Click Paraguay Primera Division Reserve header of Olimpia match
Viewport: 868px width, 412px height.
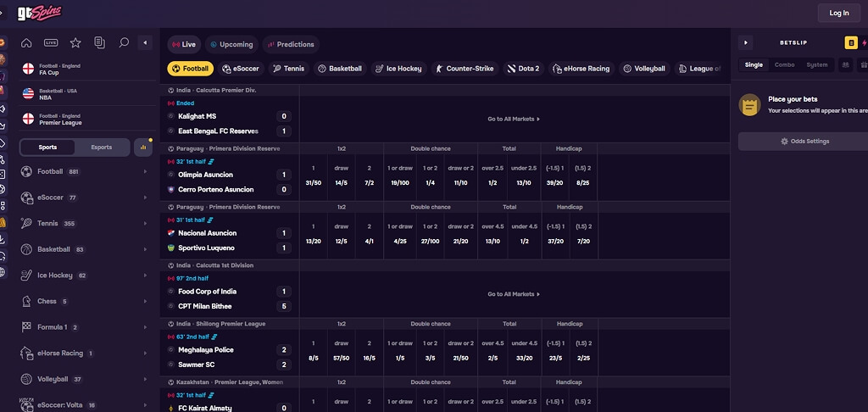(x=228, y=149)
